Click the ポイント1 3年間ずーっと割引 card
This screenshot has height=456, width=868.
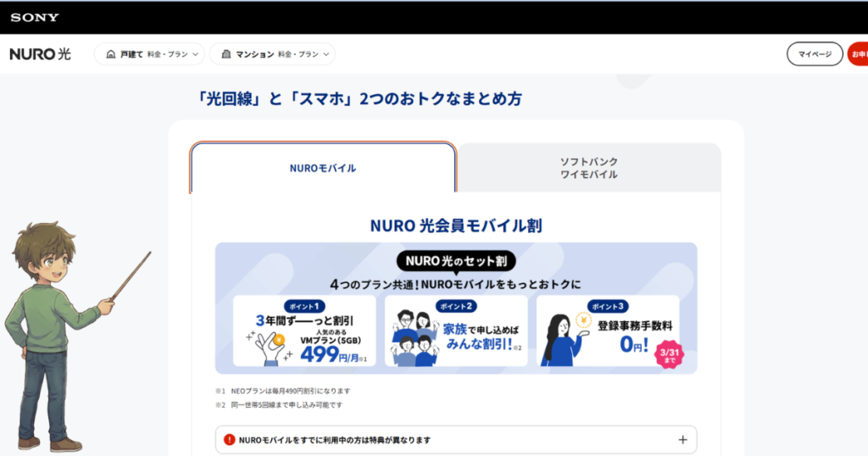304,331
